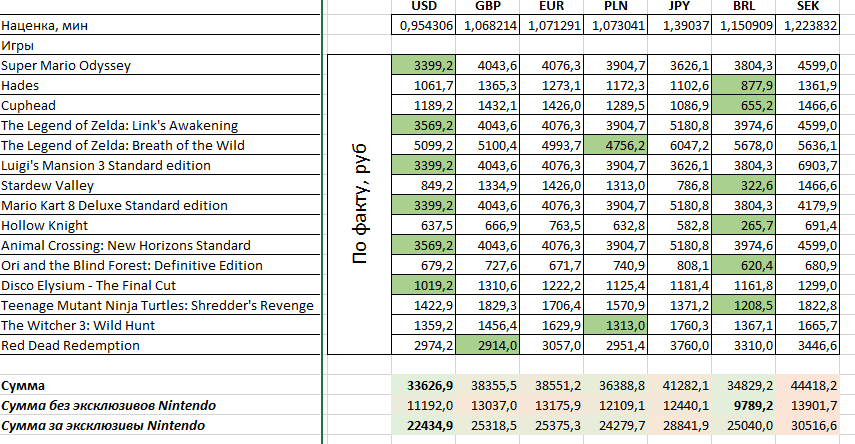The image size is (855, 444).
Task: Select SEK cell 4179,9 for Mario Kart 8
Action: pos(808,205)
